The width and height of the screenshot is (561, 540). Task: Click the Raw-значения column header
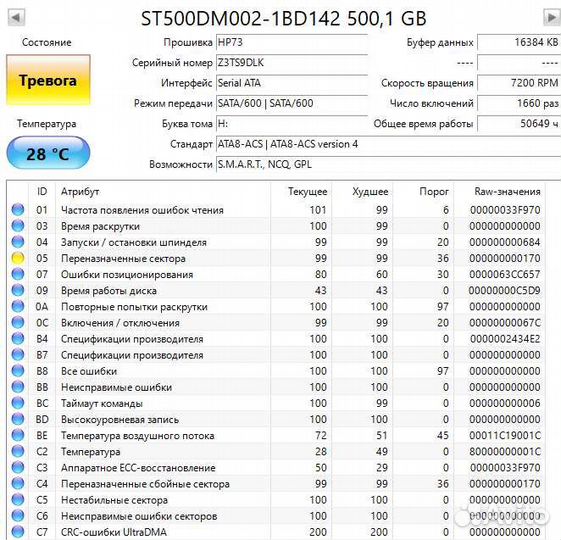pyautogui.click(x=499, y=191)
